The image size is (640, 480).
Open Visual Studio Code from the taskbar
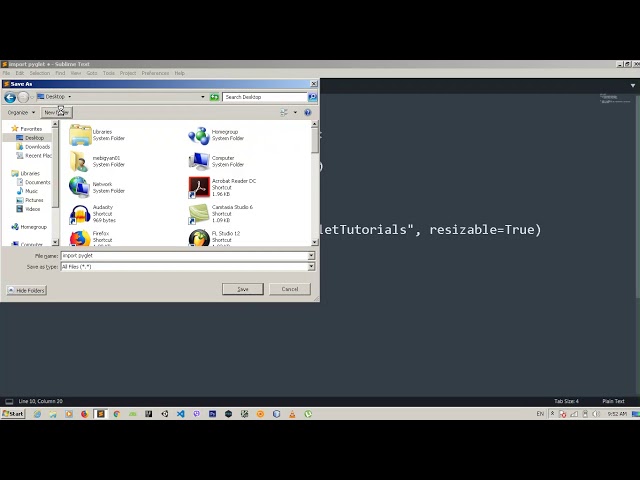pos(180,414)
